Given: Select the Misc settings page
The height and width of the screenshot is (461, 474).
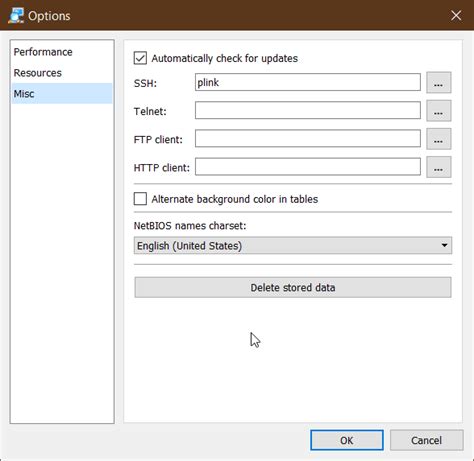Looking at the screenshot, I should click(62, 94).
